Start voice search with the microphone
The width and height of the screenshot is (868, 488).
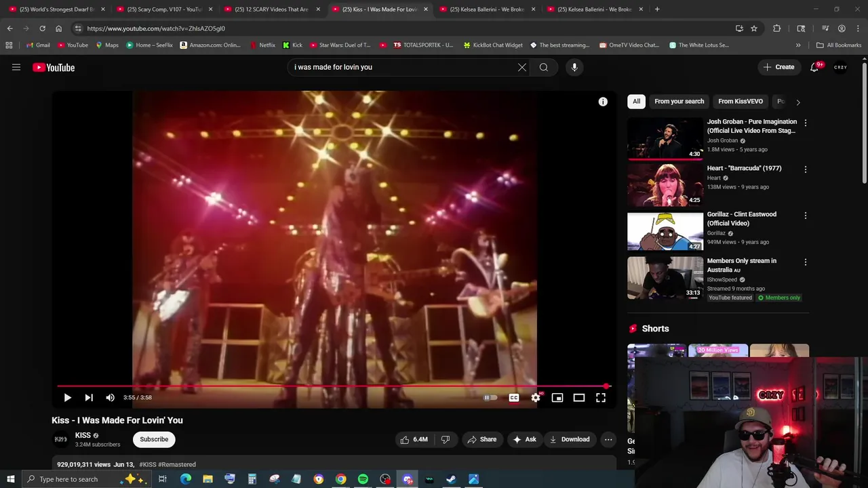click(x=574, y=67)
